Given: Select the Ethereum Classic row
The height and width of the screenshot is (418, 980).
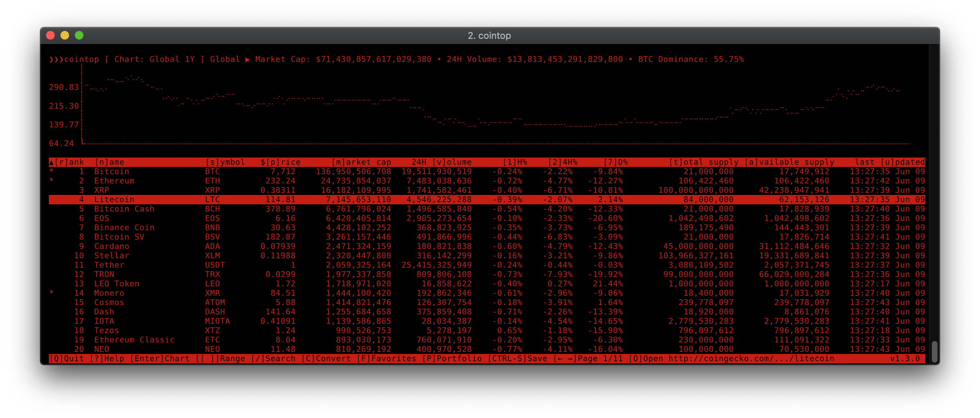Looking at the screenshot, I should point(487,340).
